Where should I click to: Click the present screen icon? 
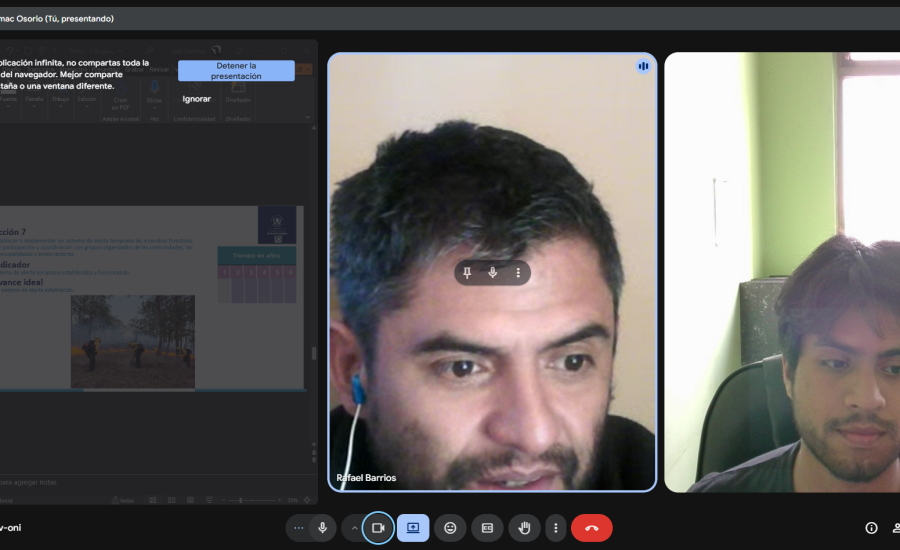(x=413, y=528)
